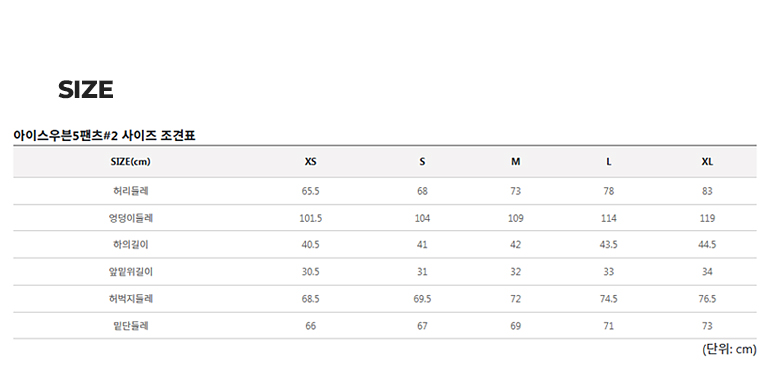770x387 pixels.
Task: Click the SIZE heading
Action: [86, 89]
